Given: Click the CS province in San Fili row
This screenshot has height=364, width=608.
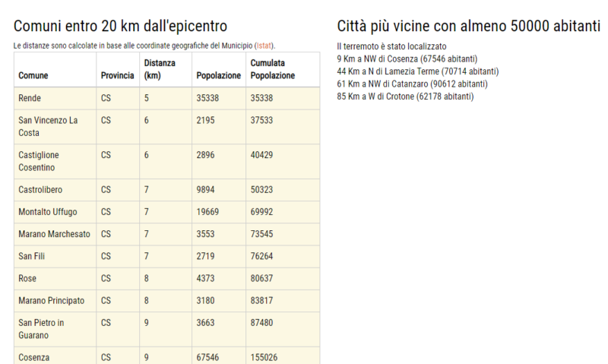Looking at the screenshot, I should [x=106, y=256].
